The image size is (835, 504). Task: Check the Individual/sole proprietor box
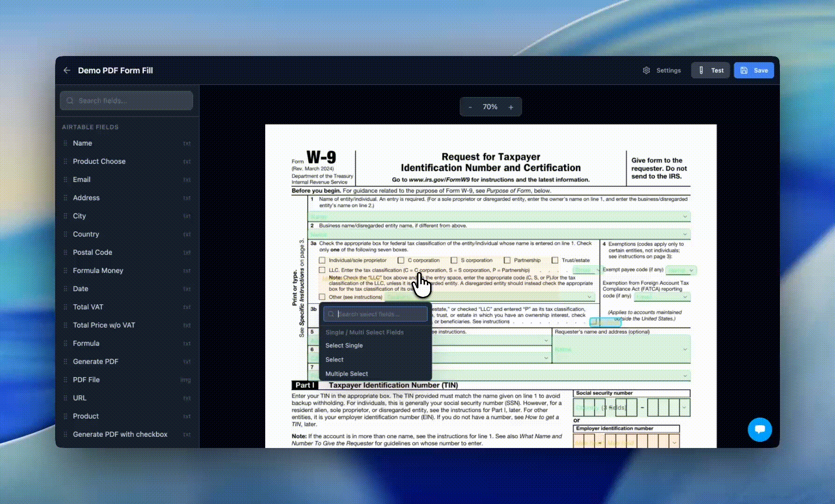click(x=322, y=260)
